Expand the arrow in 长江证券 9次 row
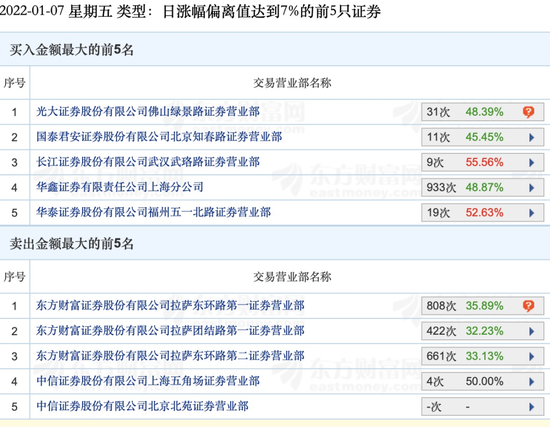 pyautogui.click(x=532, y=162)
